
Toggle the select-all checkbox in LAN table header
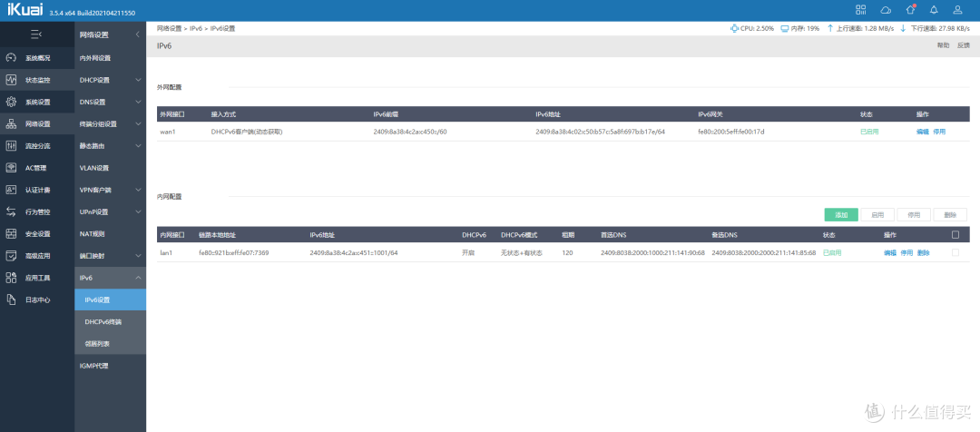tap(954, 234)
